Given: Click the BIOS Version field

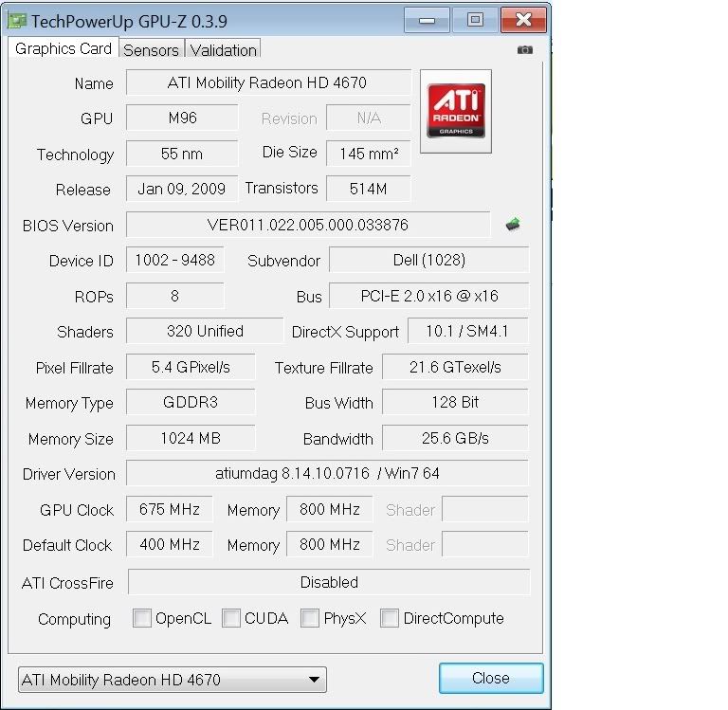Looking at the screenshot, I should pos(308,225).
